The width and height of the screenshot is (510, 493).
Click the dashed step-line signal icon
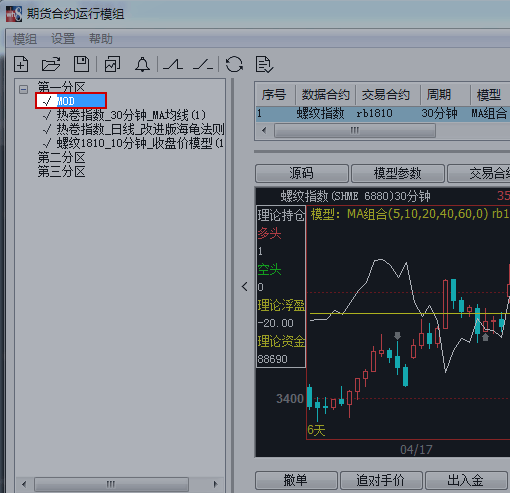(x=203, y=64)
